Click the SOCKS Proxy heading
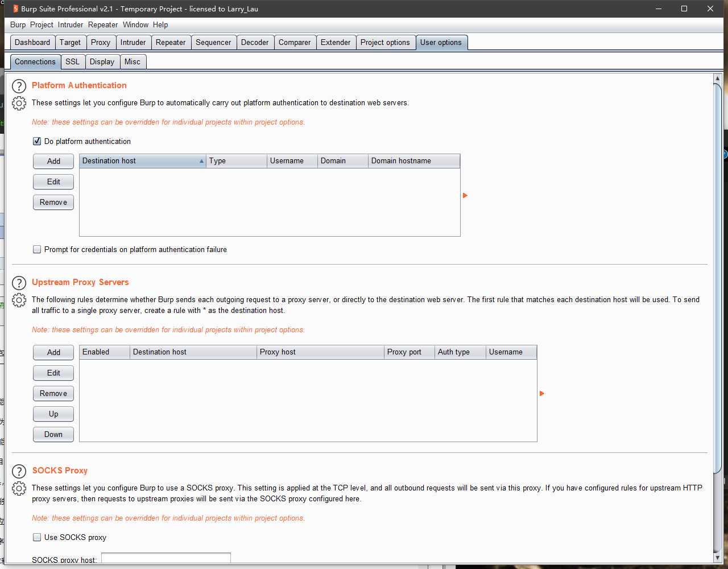The image size is (728, 569). [60, 471]
